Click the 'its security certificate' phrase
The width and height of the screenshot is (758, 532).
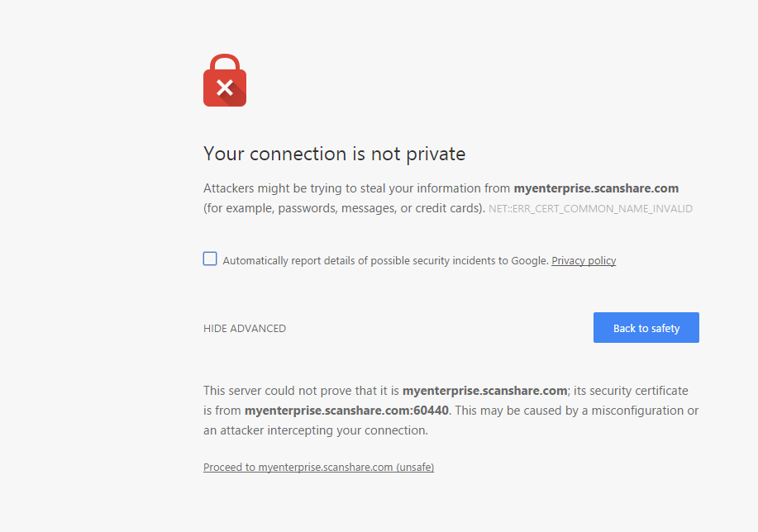631,391
